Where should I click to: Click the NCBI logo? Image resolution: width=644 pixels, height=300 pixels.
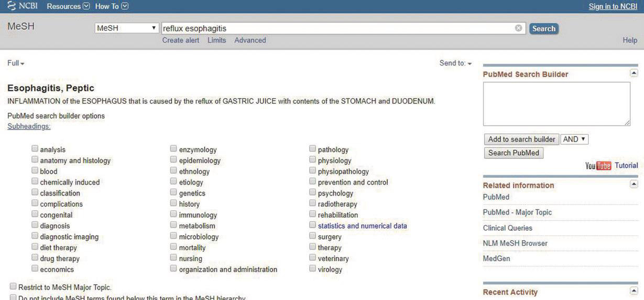(x=24, y=6)
